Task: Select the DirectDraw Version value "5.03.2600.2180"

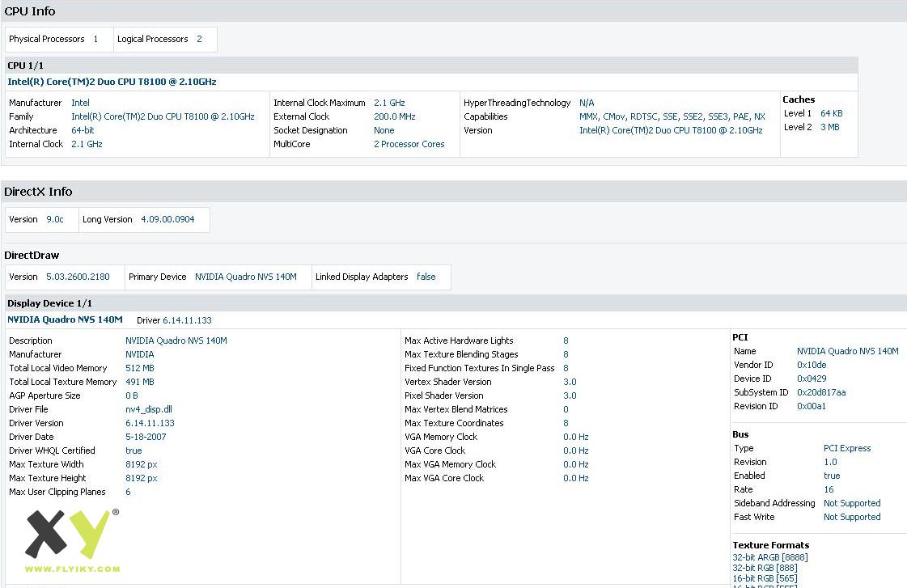Action: pos(78,277)
